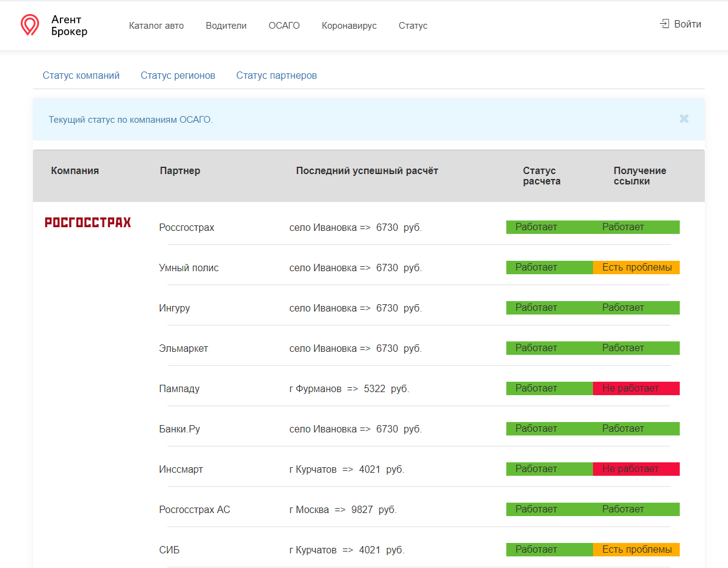The width and height of the screenshot is (728, 568).
Task: Switch to Статус партнеров tab
Action: (x=277, y=75)
